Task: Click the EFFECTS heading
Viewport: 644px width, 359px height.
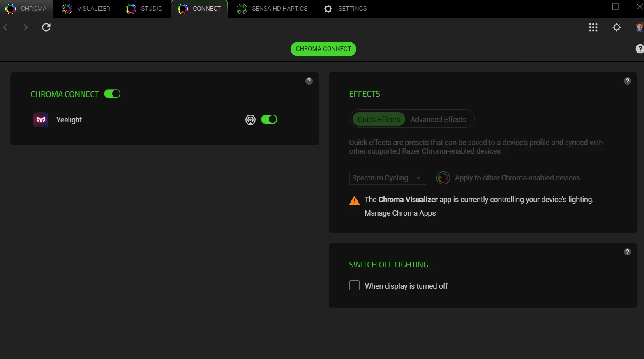Action: (x=365, y=94)
